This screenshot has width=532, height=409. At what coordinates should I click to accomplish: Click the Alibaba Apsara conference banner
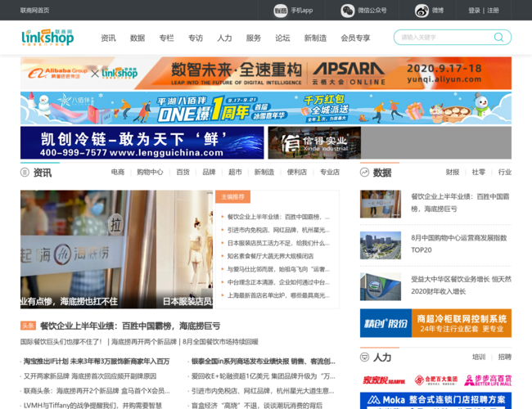click(x=266, y=74)
